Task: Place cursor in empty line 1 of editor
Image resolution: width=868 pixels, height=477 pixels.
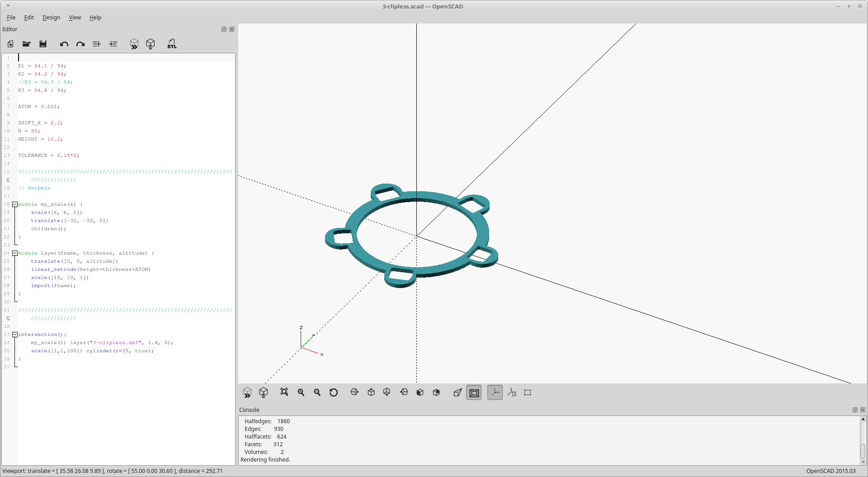Action: [x=126, y=58]
